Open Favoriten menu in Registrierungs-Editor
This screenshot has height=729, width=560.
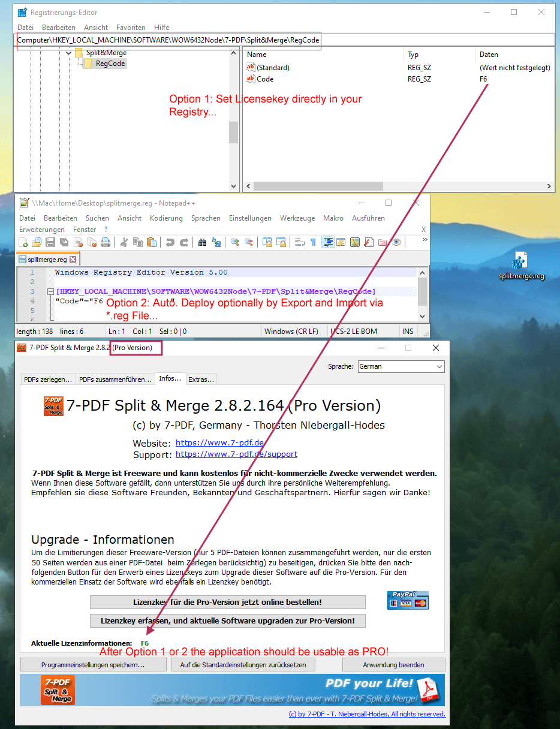tap(131, 28)
